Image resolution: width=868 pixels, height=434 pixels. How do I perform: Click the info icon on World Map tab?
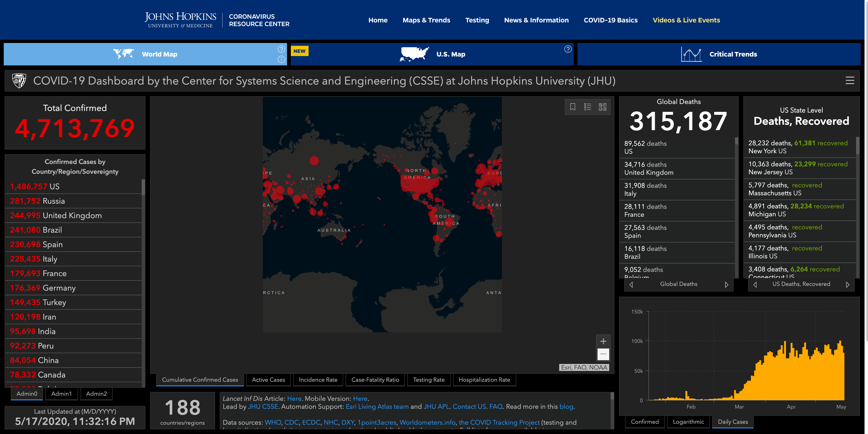281,59
